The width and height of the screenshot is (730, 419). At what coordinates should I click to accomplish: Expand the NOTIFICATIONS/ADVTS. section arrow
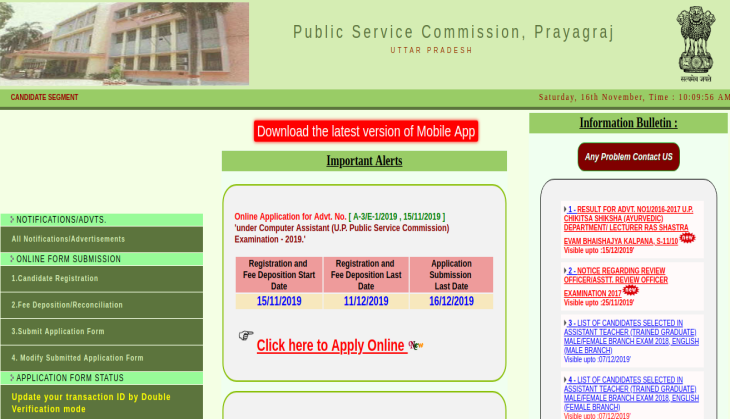[x=12, y=219]
